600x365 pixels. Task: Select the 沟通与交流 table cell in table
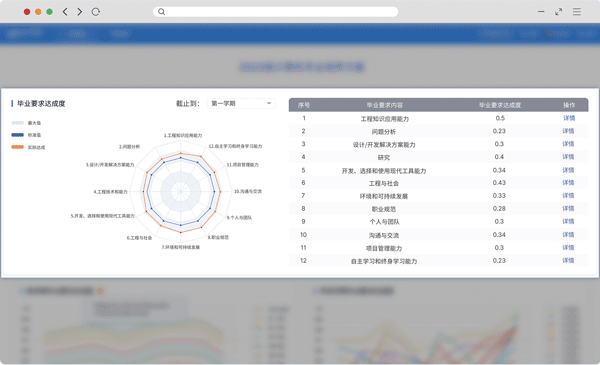coord(384,235)
